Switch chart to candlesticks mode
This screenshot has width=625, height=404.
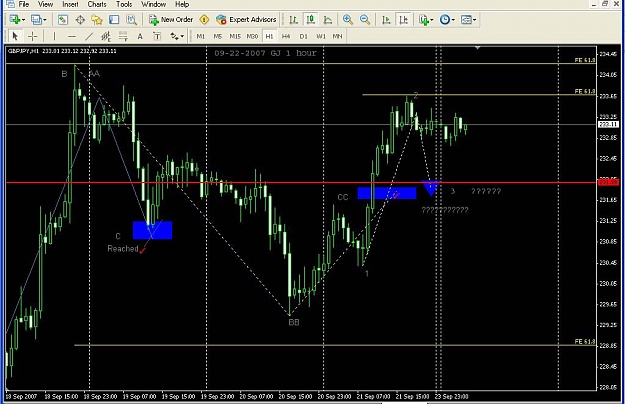coord(311,20)
